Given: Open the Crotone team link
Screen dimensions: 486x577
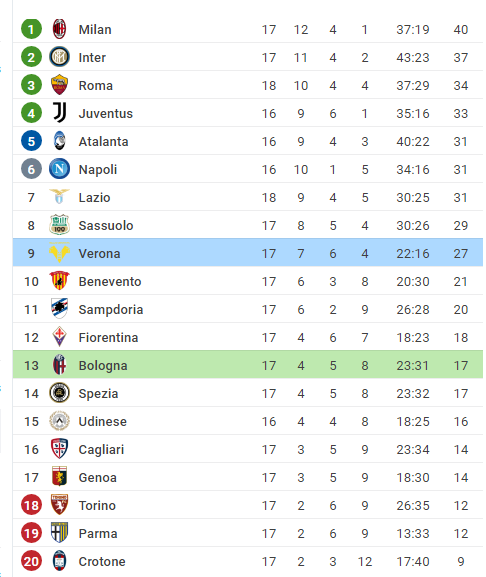Looking at the screenshot, I should pos(102,561).
